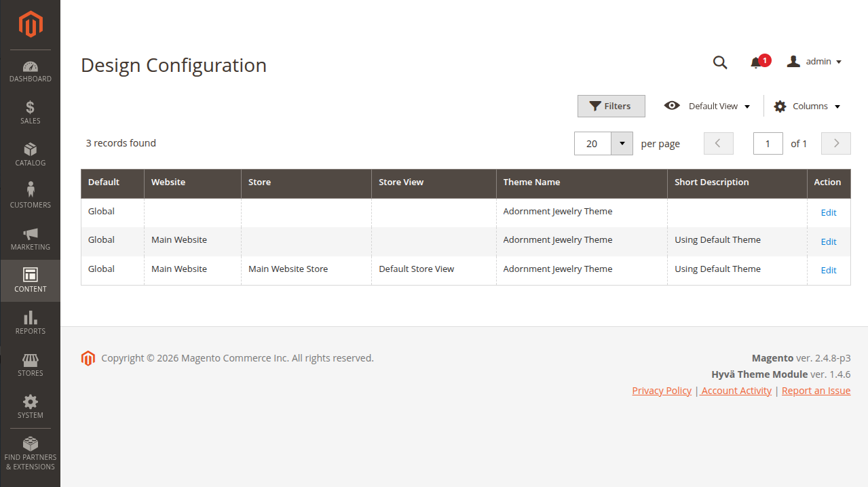This screenshot has width=868, height=487.
Task: Click the admin user avatar icon
Action: pos(793,62)
